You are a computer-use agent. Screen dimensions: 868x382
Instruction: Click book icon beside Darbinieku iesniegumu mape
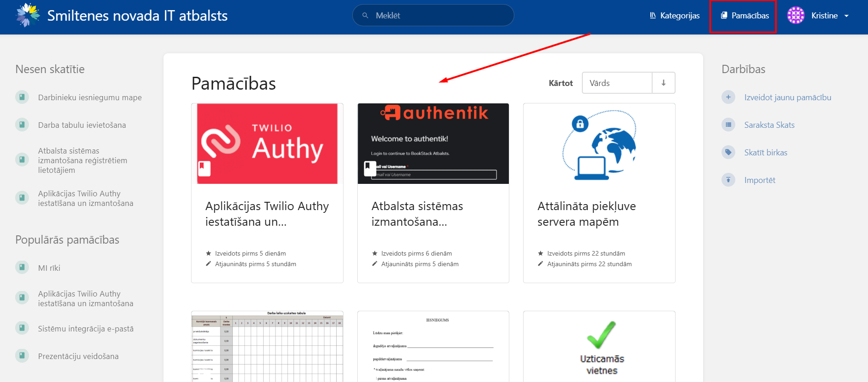22,97
